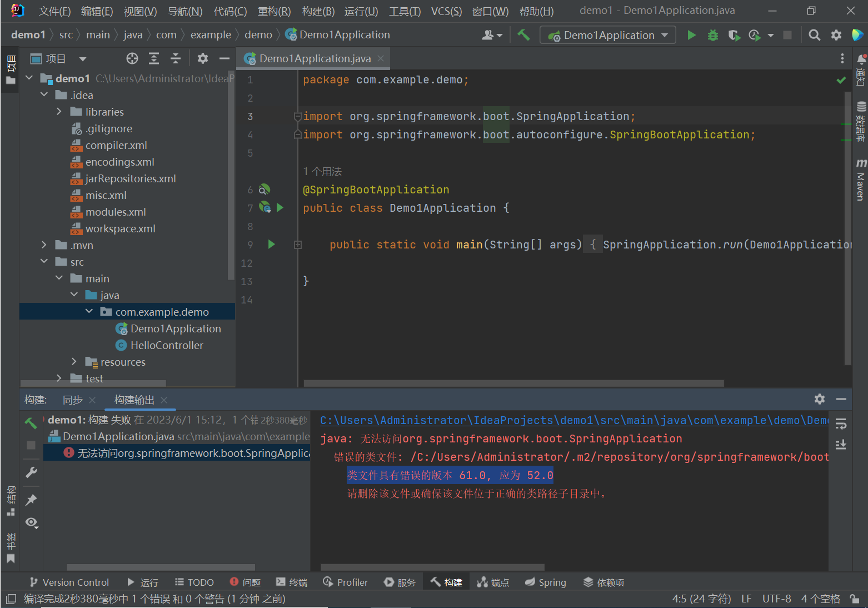Toggle pin tab icon in build panel
The height and width of the screenshot is (608, 868).
point(31,500)
